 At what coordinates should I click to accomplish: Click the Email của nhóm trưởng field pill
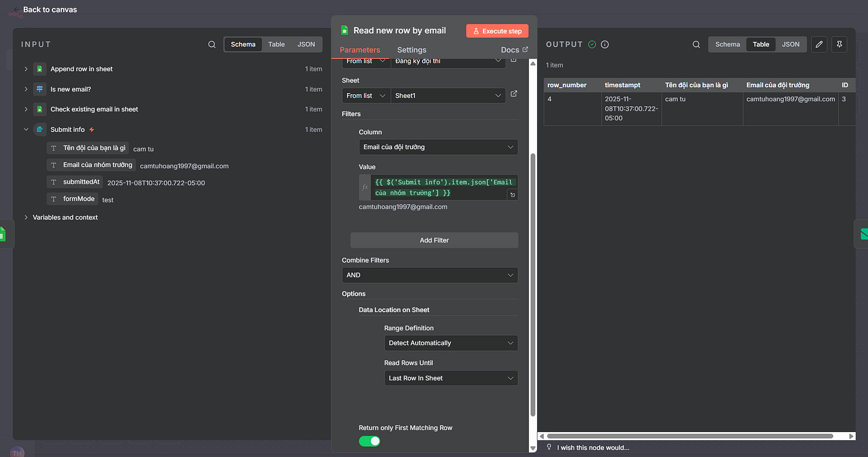[91, 165]
